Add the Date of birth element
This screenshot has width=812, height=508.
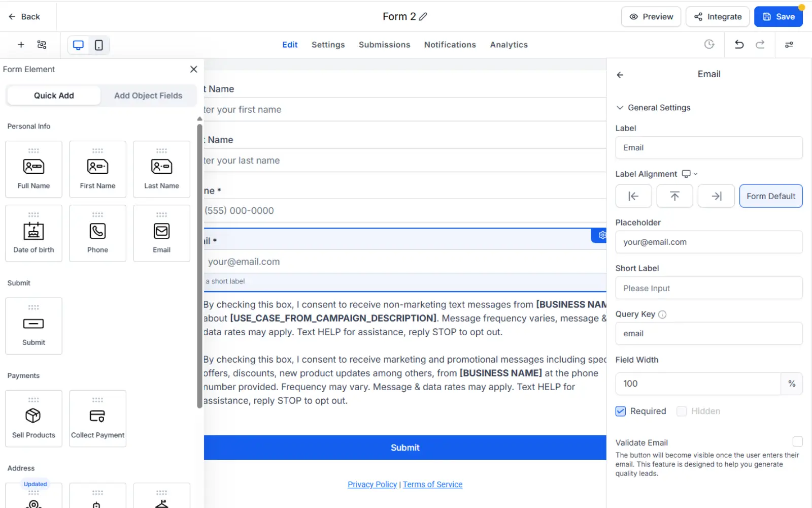tap(33, 233)
